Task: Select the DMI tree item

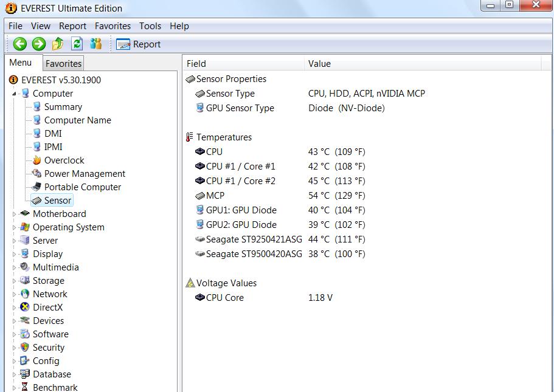Action: coord(53,134)
